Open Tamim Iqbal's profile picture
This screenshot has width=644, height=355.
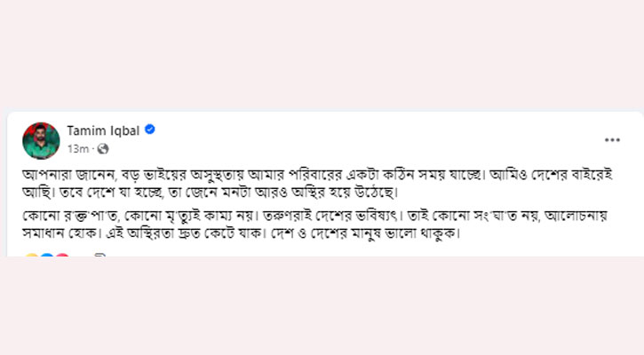tap(40, 140)
